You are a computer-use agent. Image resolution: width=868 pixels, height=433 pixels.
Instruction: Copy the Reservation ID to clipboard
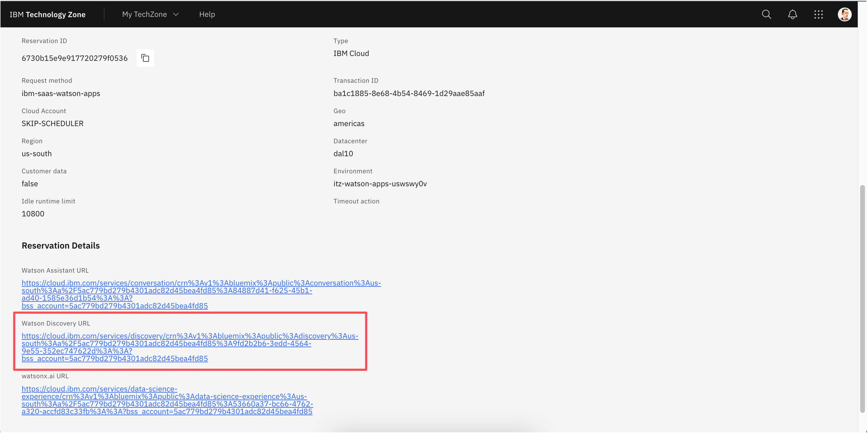pyautogui.click(x=145, y=58)
